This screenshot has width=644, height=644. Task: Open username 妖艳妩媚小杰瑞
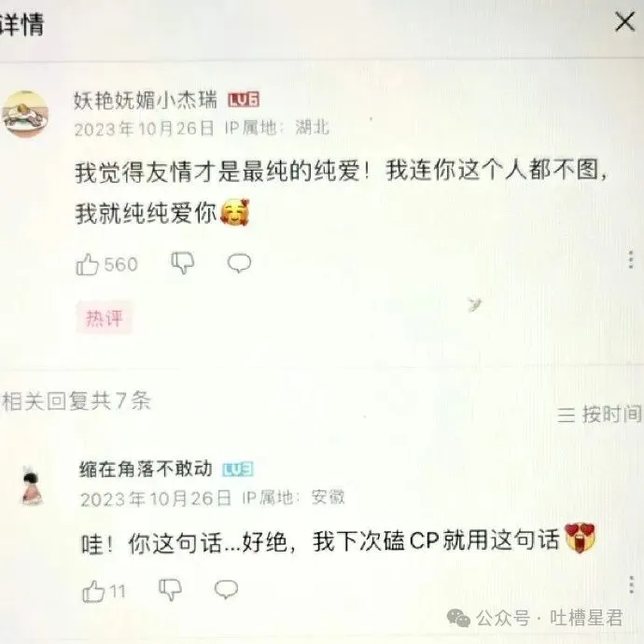click(x=146, y=100)
